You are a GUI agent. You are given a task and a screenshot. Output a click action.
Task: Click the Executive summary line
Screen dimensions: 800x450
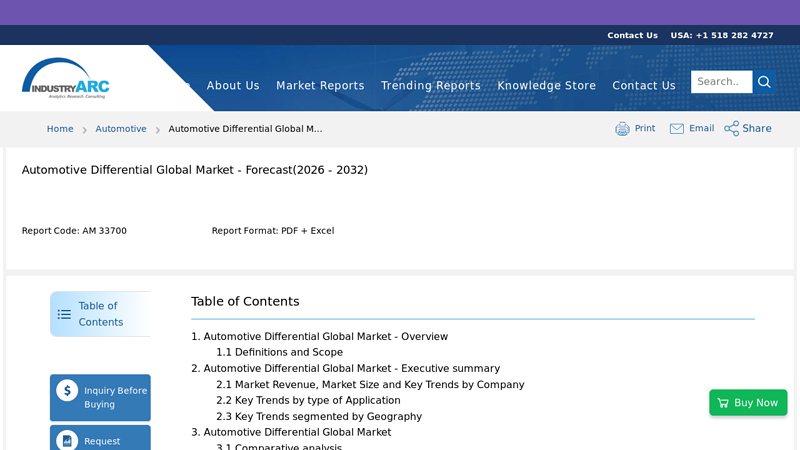point(345,368)
